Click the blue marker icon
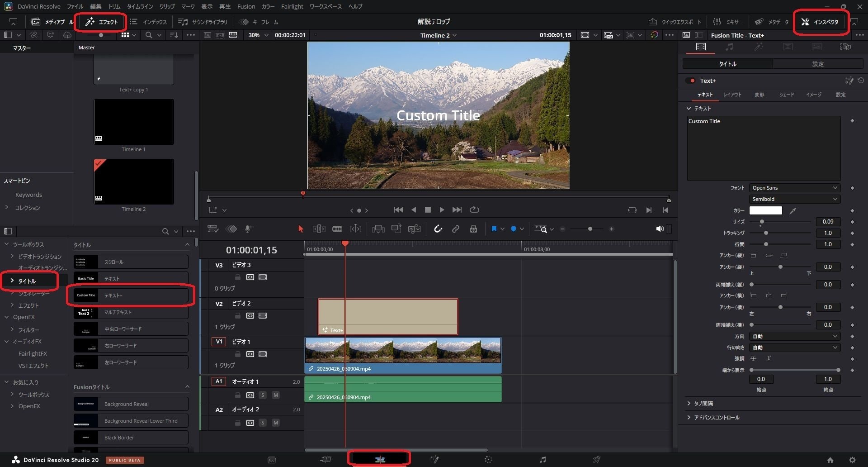 pyautogui.click(x=514, y=229)
